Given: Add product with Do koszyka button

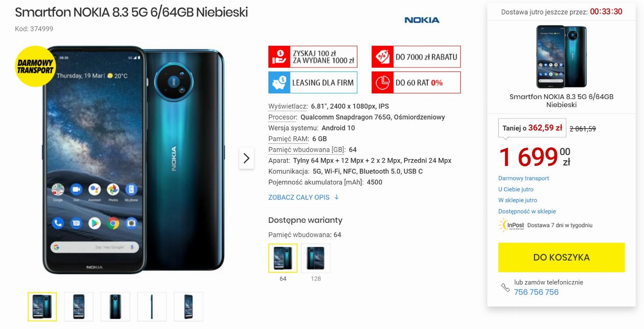Looking at the screenshot, I should [561, 257].
